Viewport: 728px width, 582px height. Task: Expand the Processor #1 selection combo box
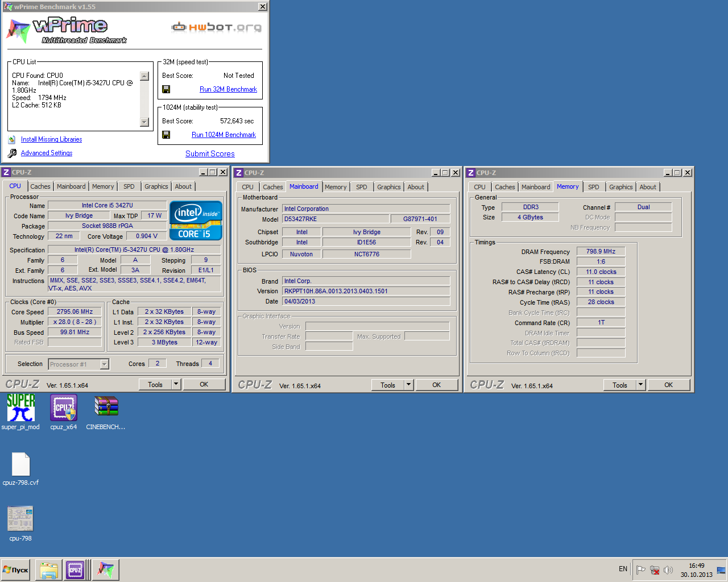[105, 364]
